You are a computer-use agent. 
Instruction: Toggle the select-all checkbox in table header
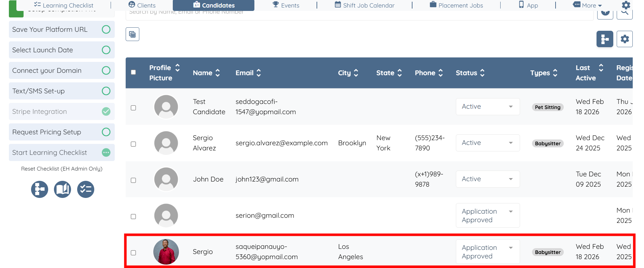click(134, 72)
